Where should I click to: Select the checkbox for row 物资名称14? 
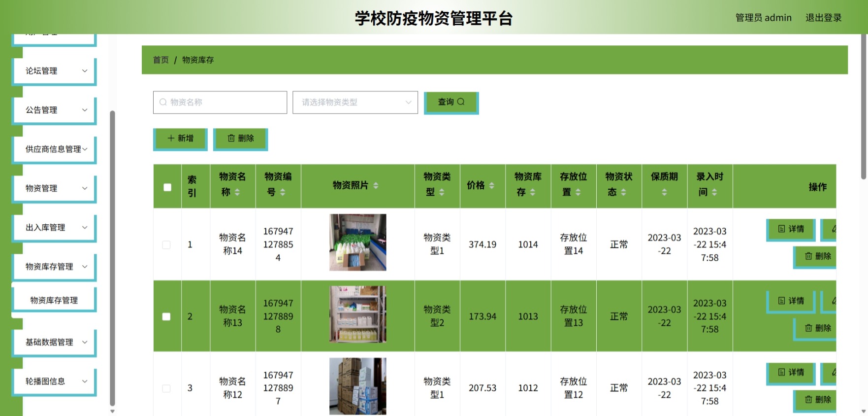(x=166, y=245)
